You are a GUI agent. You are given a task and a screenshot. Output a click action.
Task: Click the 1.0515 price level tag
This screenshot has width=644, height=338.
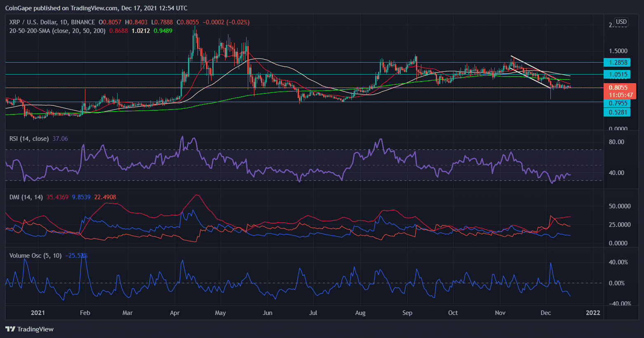point(617,75)
